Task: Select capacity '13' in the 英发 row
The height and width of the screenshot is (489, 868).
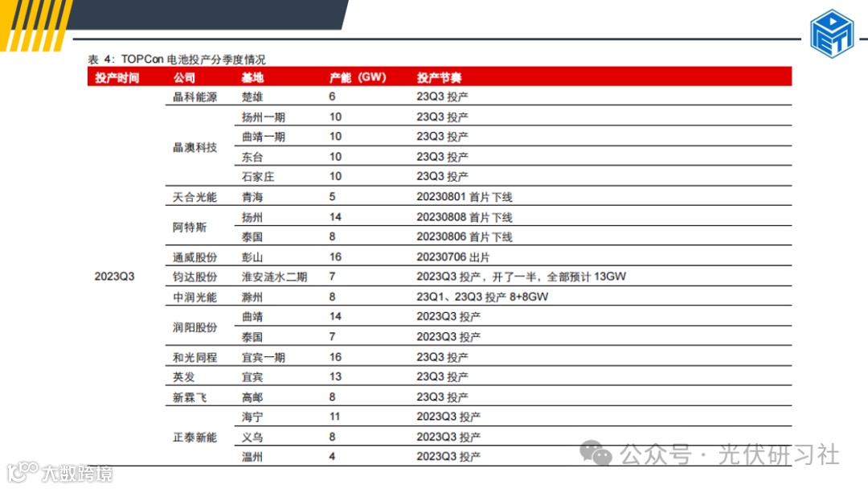Action: click(x=335, y=376)
